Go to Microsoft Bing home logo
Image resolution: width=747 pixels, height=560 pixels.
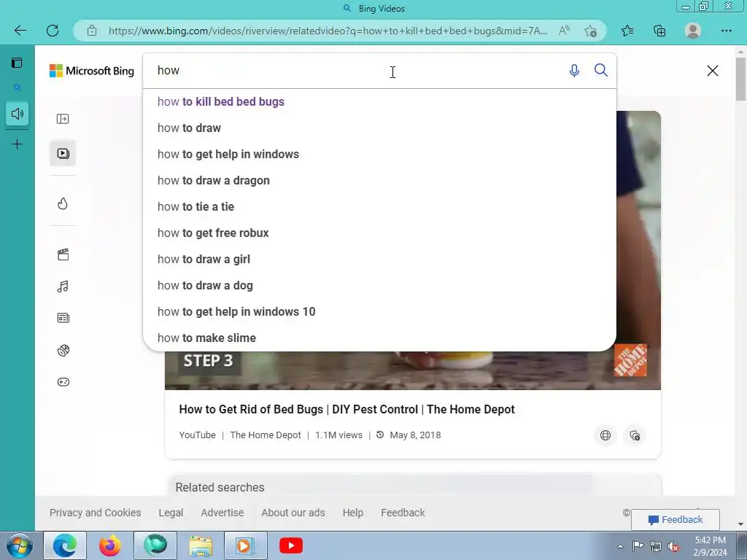pyautogui.click(x=91, y=71)
